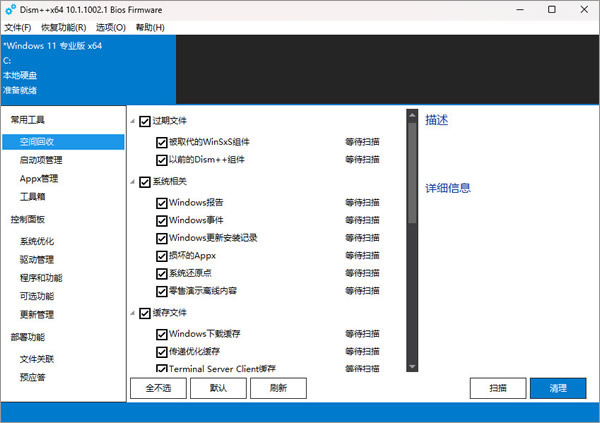
Task: Open the 恢复功能(R) menu
Action: coord(63,27)
